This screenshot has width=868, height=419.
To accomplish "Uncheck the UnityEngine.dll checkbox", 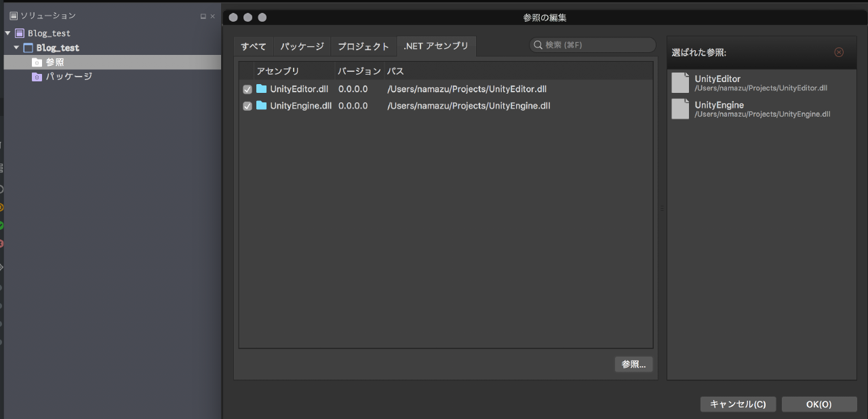I will coord(248,106).
